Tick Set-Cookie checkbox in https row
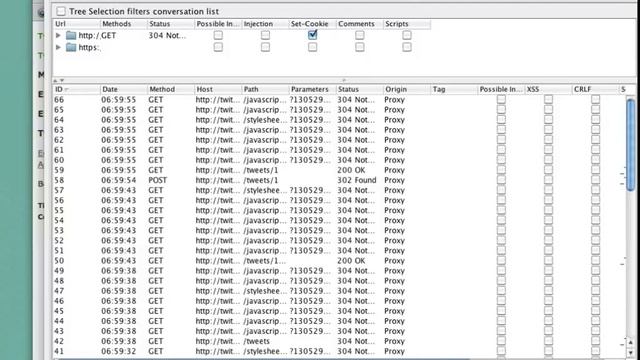This screenshot has width=640, height=360. click(x=312, y=47)
